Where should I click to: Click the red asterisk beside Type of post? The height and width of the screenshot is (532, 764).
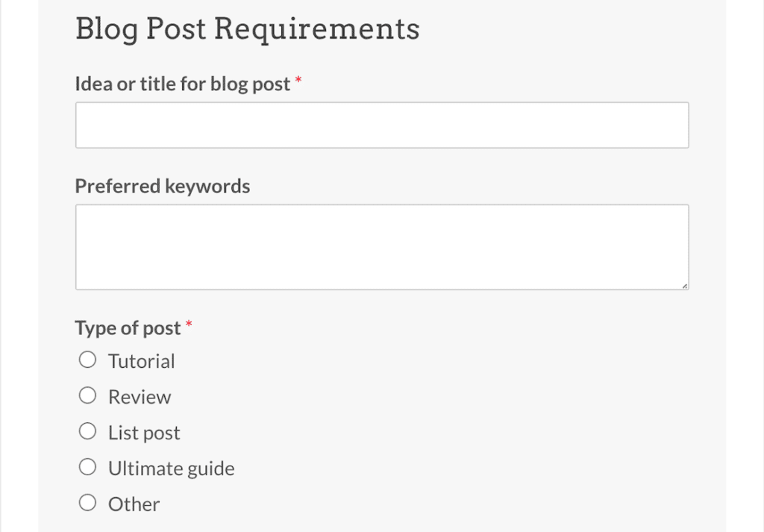188,325
